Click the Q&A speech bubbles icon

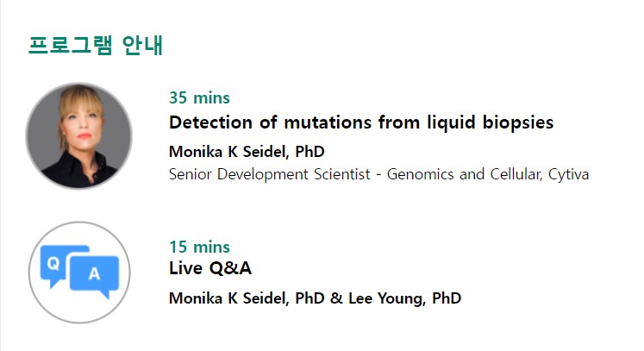tap(79, 272)
